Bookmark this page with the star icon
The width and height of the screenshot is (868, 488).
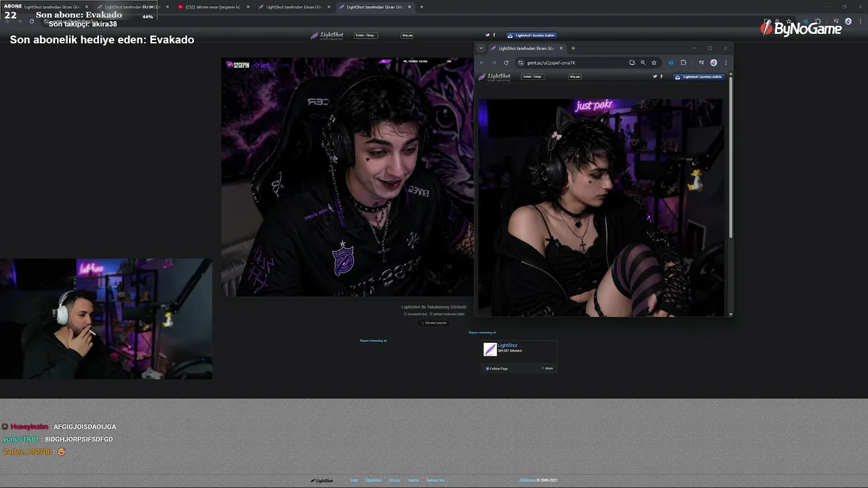[654, 62]
